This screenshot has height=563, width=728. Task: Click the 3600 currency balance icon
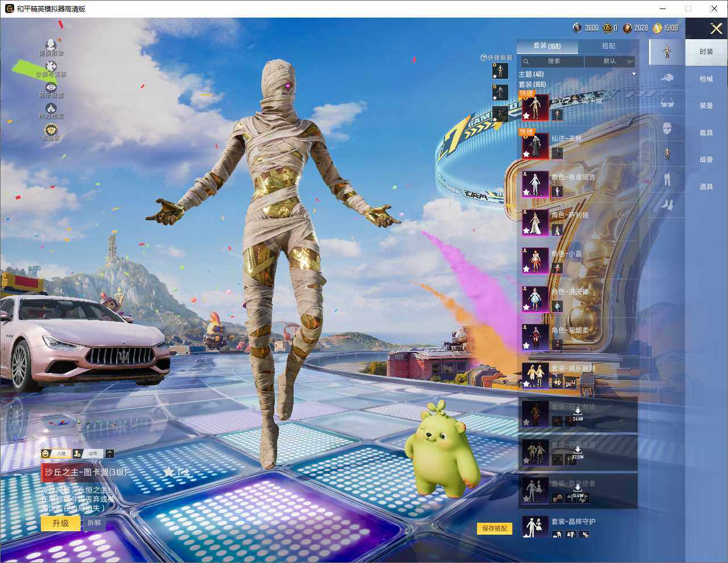pyautogui.click(x=577, y=28)
